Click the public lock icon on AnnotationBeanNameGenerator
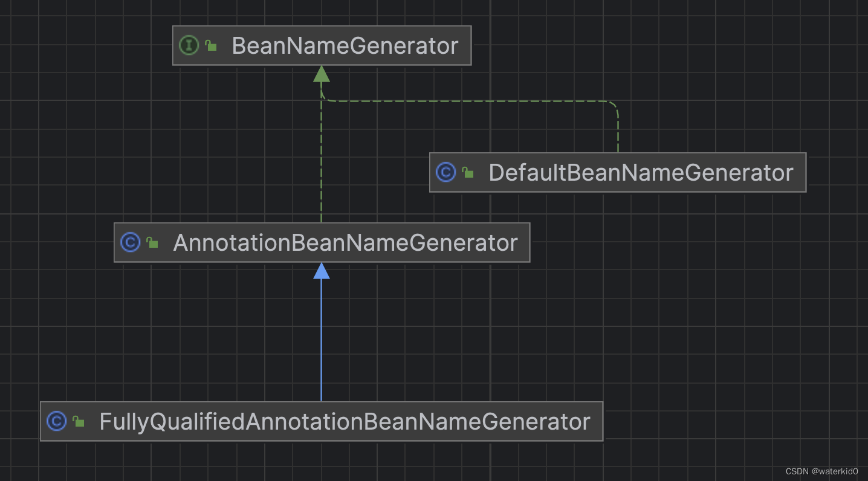Viewport: 868px width, 481px height. [152, 243]
